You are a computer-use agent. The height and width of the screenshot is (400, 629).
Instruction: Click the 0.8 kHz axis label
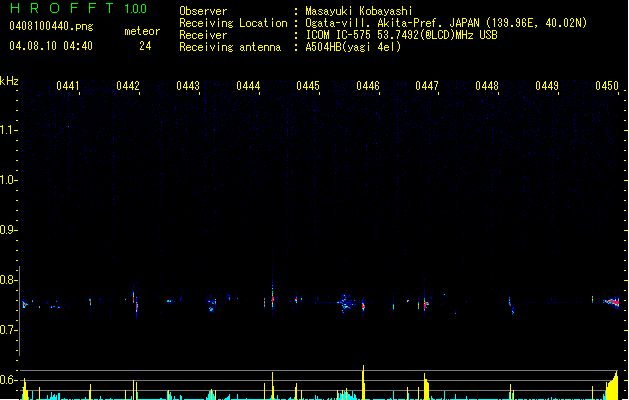[8, 280]
